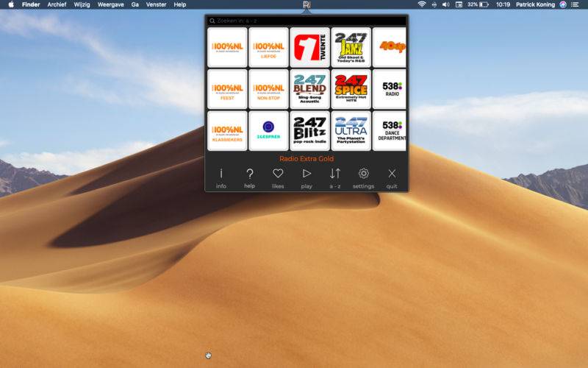Click the Patrick Koning user name
This screenshot has width=588, height=368.
pos(535,4)
